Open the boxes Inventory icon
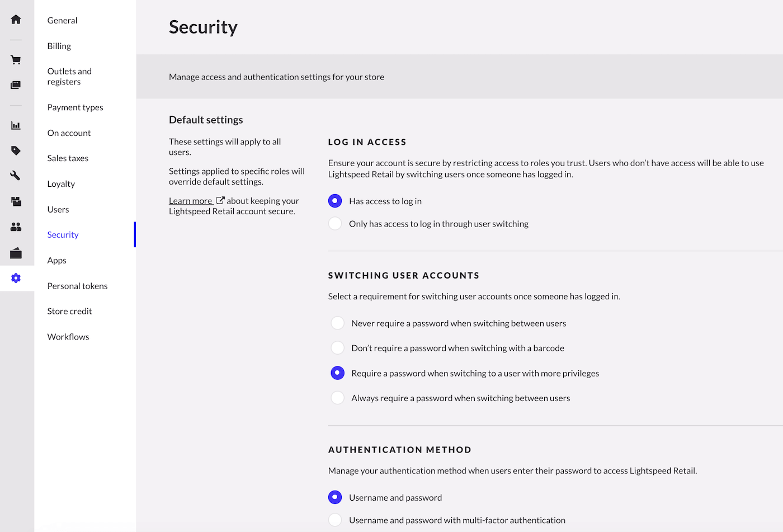This screenshot has height=532, width=783. tap(16, 201)
